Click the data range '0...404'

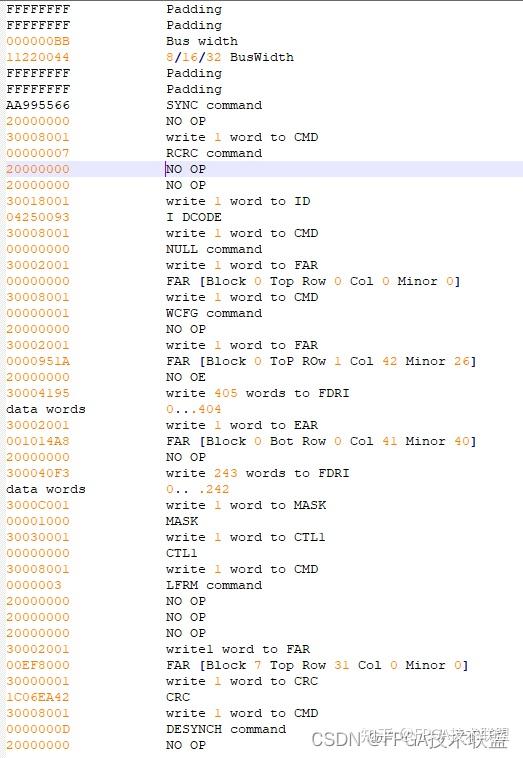pos(193,409)
